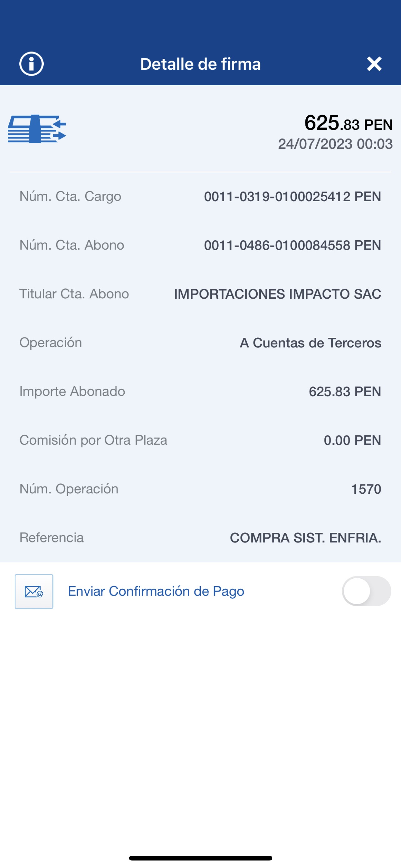Tap account number 0011-0486-0100084558 PEN

pyautogui.click(x=292, y=245)
